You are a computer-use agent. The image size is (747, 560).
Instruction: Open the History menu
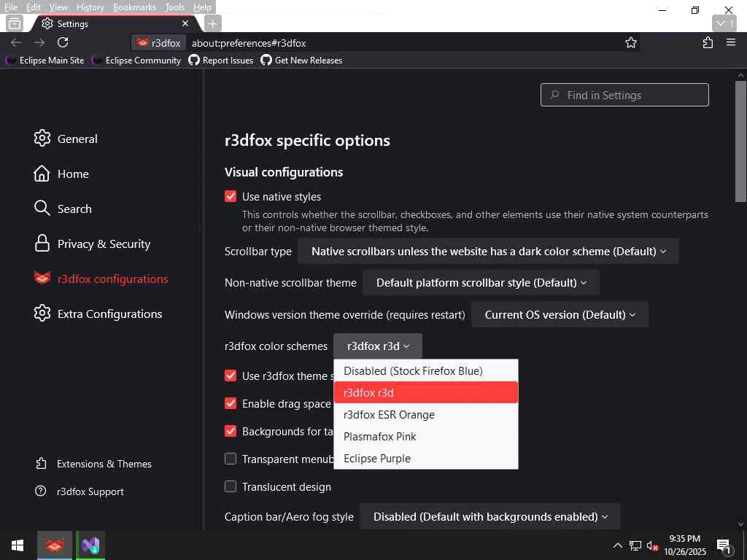tap(90, 7)
